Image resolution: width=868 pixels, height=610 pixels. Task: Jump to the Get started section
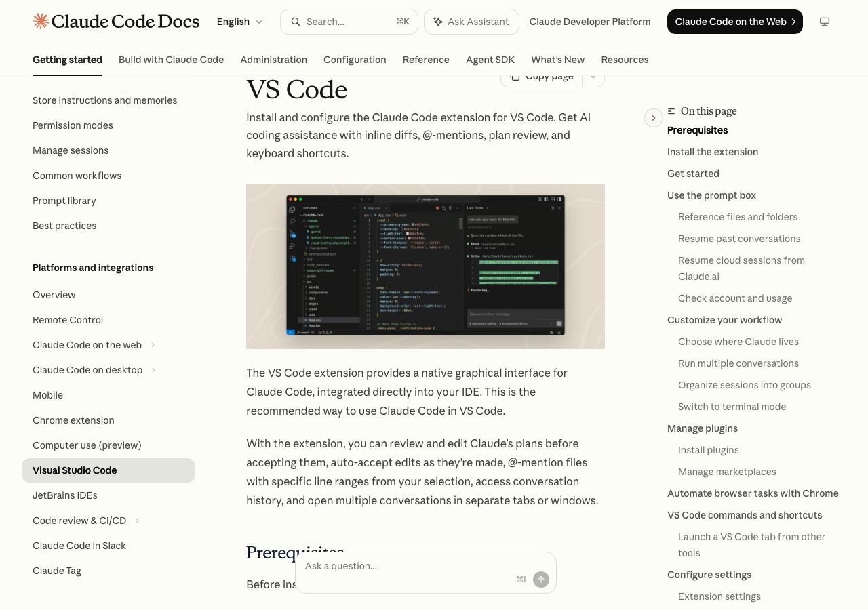693,174
